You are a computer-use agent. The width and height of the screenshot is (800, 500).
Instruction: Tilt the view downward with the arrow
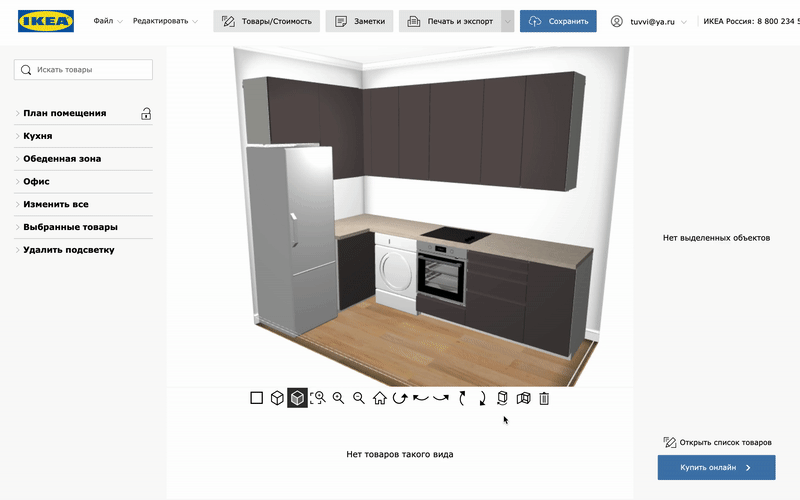point(482,398)
